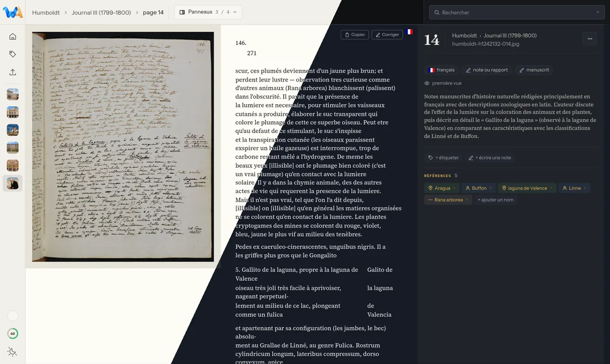610x364 pixels.
Task: Toggle dark mode with moon-sun icon
Action: click(12, 352)
